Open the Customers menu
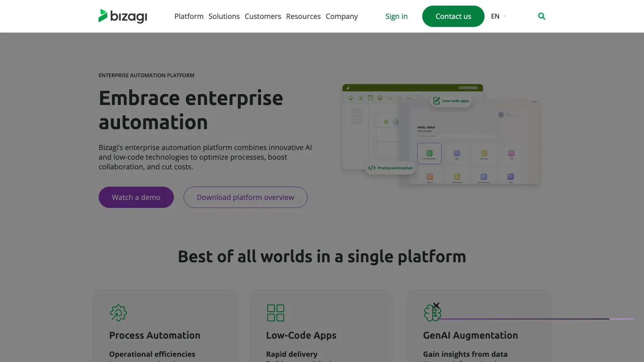 tap(263, 16)
